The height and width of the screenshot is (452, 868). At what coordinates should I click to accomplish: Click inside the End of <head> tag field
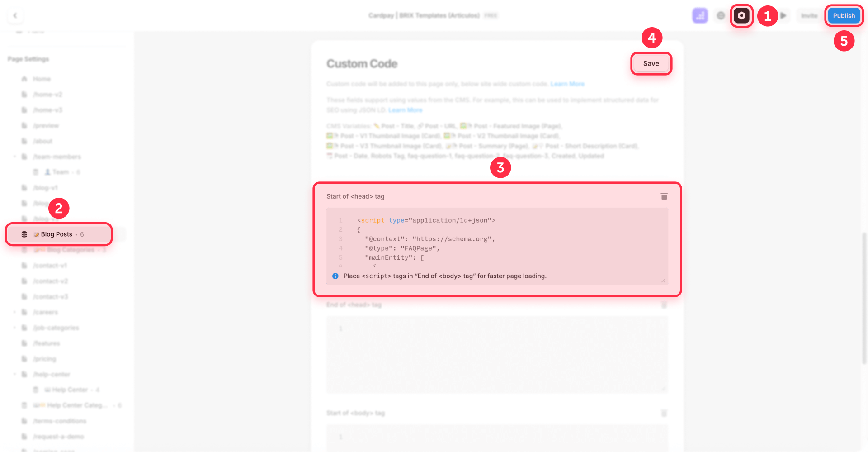point(497,355)
